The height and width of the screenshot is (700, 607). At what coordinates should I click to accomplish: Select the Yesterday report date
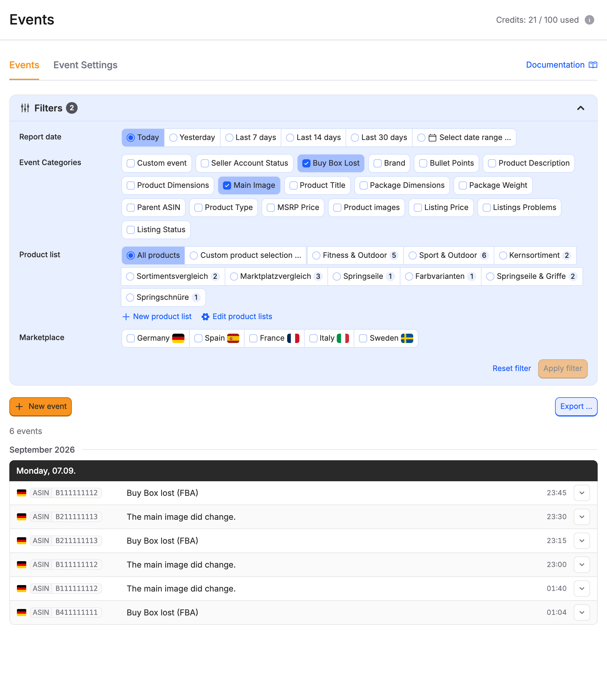(x=192, y=138)
